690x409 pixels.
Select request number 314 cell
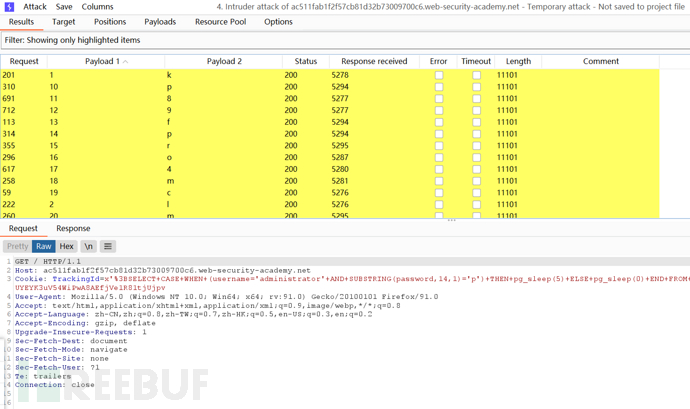coord(9,134)
